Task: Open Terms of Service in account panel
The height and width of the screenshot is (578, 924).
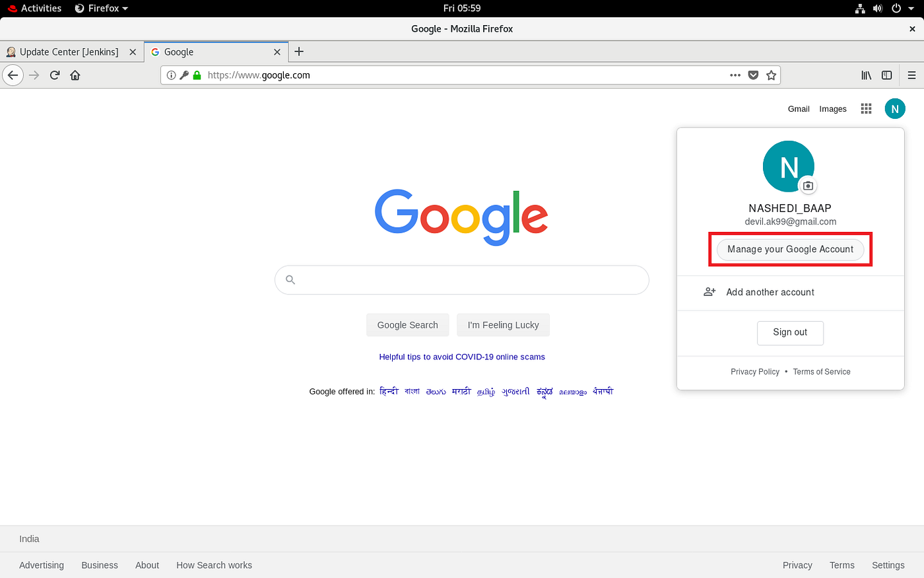Action: click(x=822, y=372)
